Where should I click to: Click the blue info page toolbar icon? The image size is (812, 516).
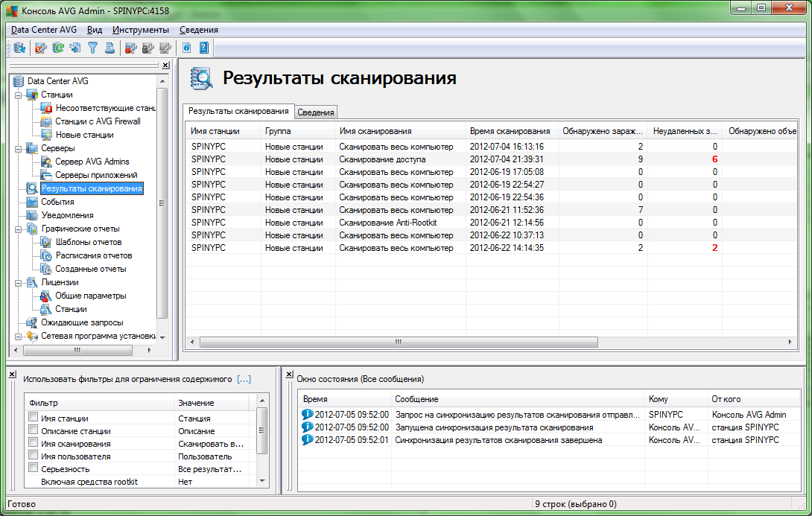click(186, 48)
